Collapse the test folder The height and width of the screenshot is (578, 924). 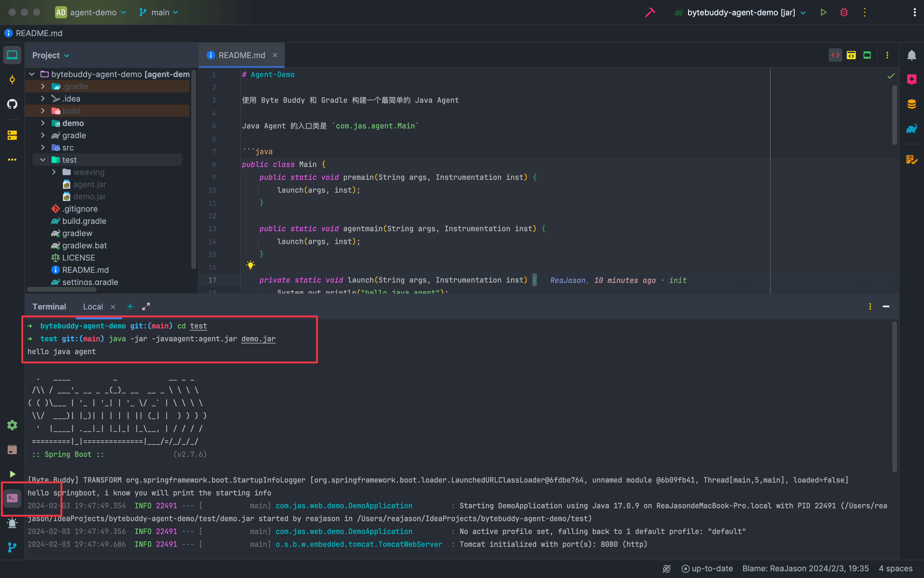(x=43, y=160)
